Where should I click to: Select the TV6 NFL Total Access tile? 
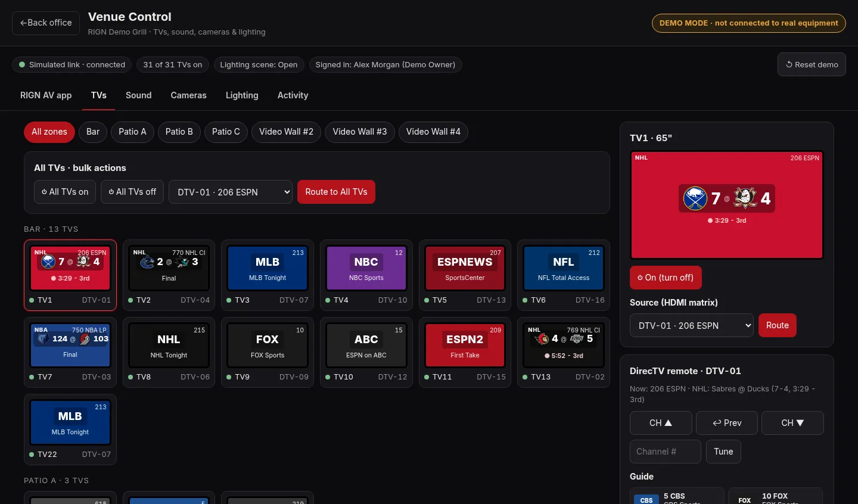tap(564, 275)
